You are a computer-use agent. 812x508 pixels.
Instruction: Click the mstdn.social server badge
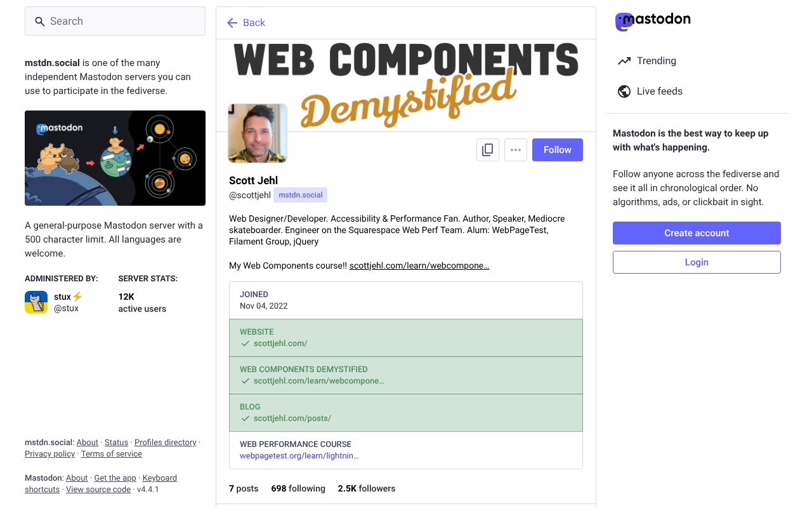300,195
